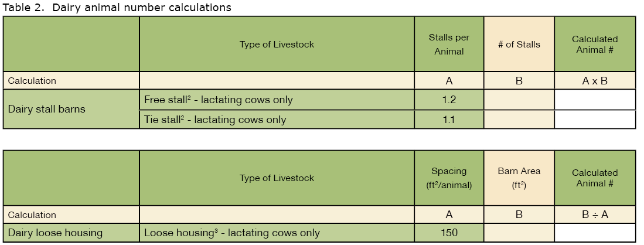Select the Loose housing Calculated Animal # cell
Viewport: 644px width, 245px height.
coord(595,233)
